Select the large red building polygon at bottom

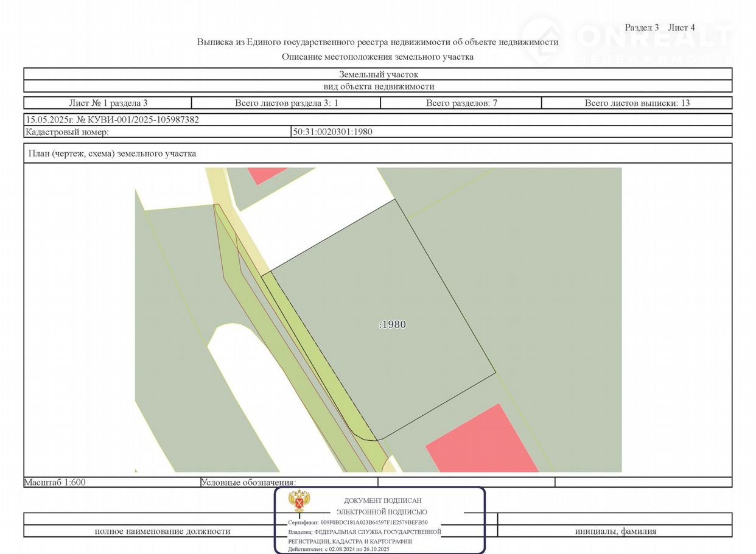pyautogui.click(x=483, y=441)
